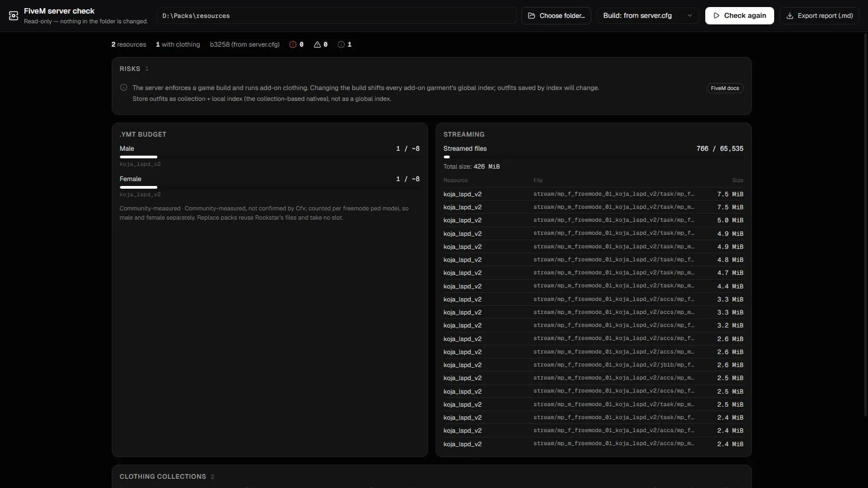868x488 pixels.
Task: Click the Male .ymt budget progress bar
Action: click(x=270, y=157)
